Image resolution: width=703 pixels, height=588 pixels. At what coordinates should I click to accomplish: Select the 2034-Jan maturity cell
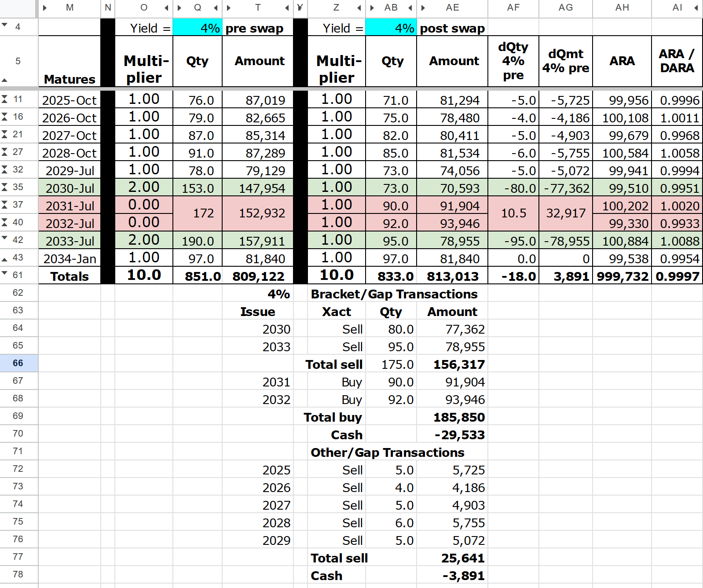(x=70, y=258)
